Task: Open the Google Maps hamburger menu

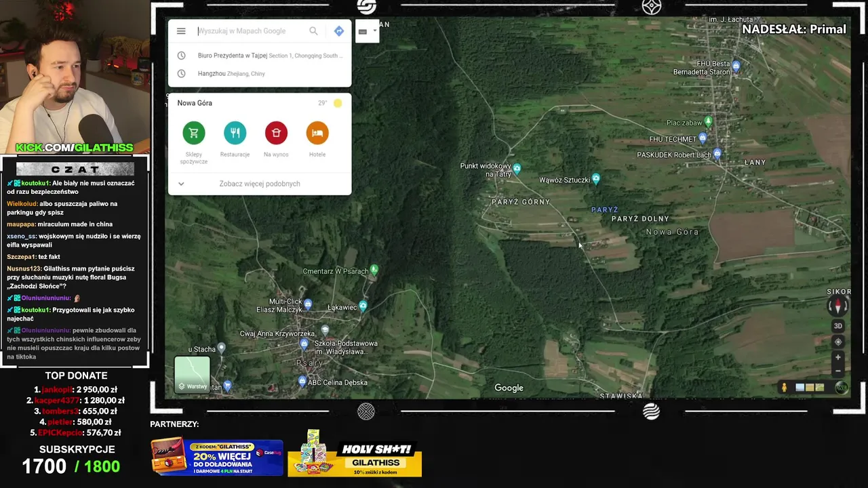Action: (x=181, y=31)
